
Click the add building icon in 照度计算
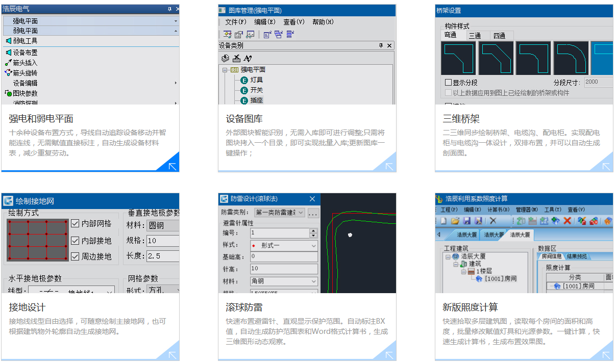[x=521, y=221]
